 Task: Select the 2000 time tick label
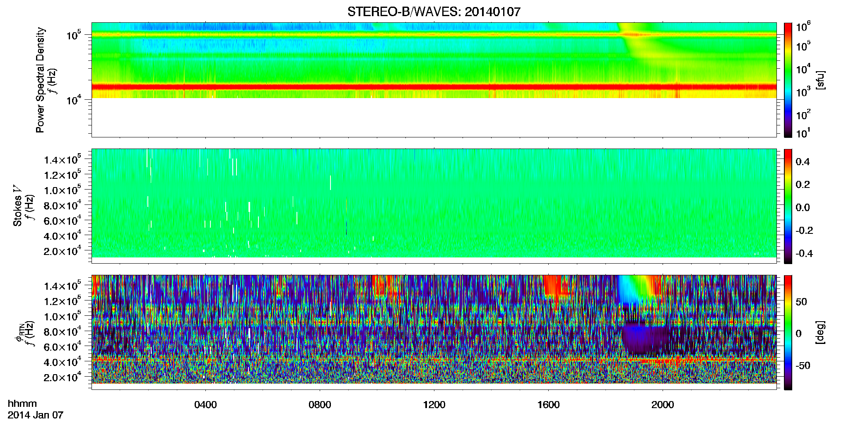click(663, 405)
